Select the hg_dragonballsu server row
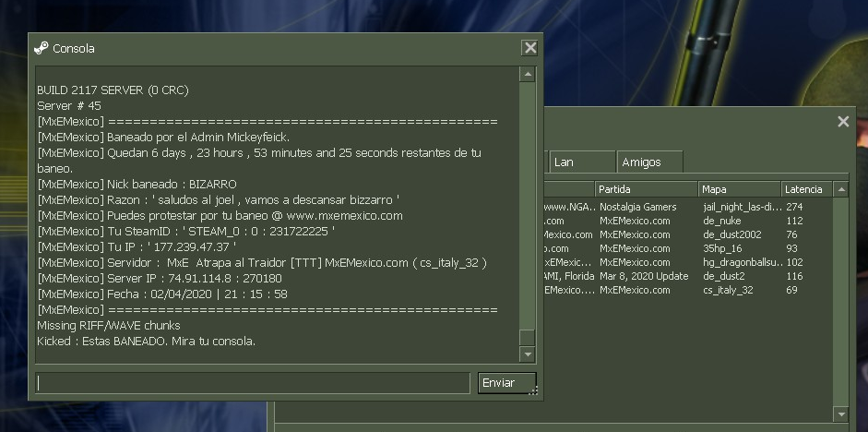Screen dimensions: 868x432 688,262
